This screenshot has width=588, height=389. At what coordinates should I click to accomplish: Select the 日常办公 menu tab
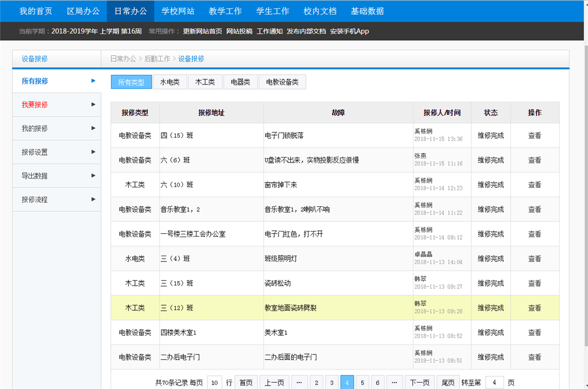[130, 11]
